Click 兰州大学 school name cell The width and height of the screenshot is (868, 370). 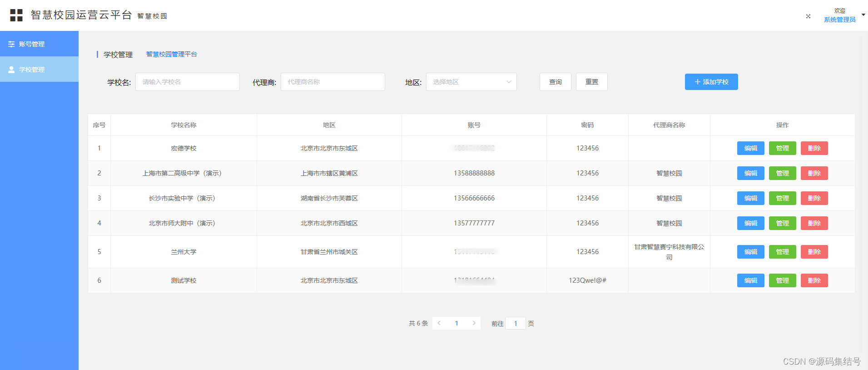184,252
